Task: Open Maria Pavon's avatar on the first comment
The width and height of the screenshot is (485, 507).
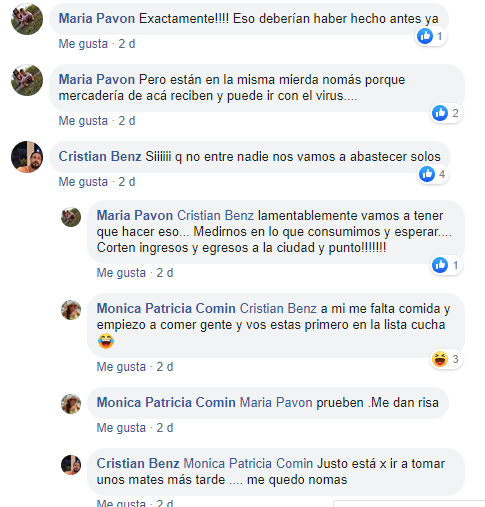Action: (27, 19)
